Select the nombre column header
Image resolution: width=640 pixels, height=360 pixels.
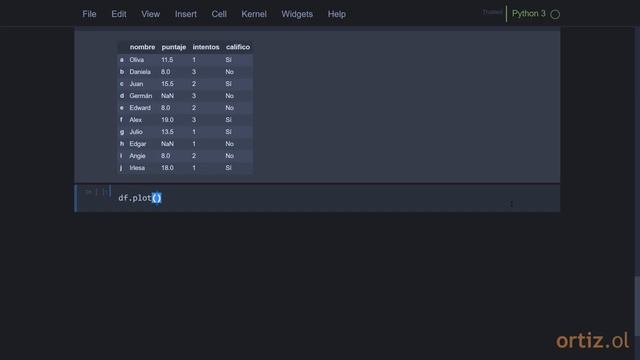142,47
